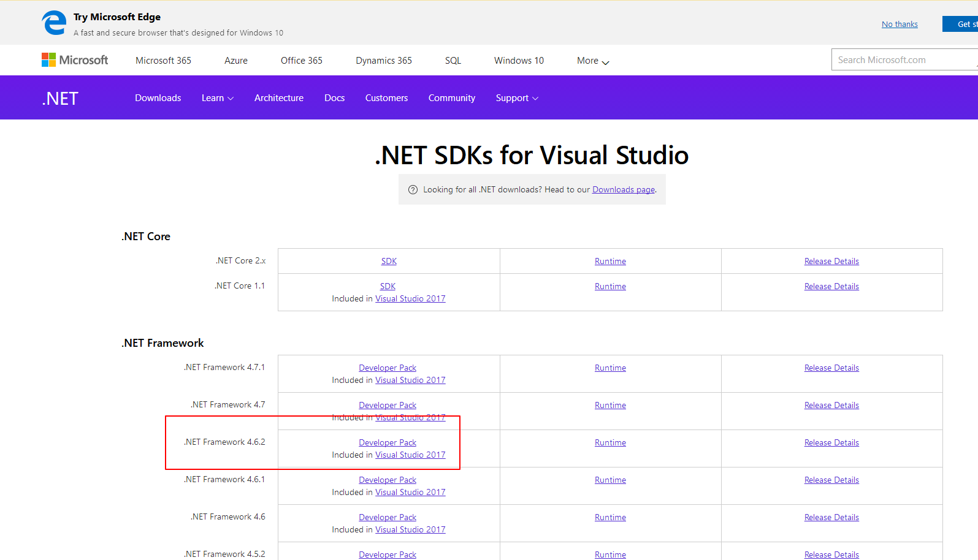This screenshot has width=978, height=560.
Task: Dismiss the Edge banner with No thanks
Action: click(900, 25)
